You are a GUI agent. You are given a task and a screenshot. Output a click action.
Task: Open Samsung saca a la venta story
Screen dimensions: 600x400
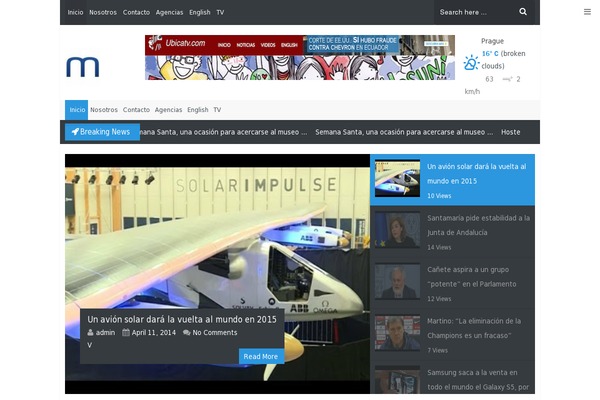(x=478, y=380)
